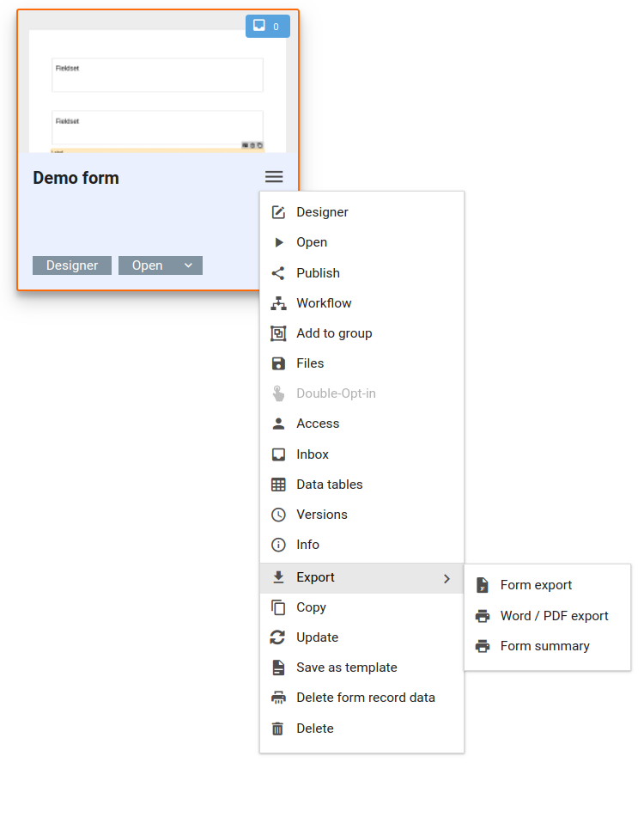This screenshot has width=644, height=817.
Task: Open the dropdown arrow beside Open button
Action: (x=188, y=265)
